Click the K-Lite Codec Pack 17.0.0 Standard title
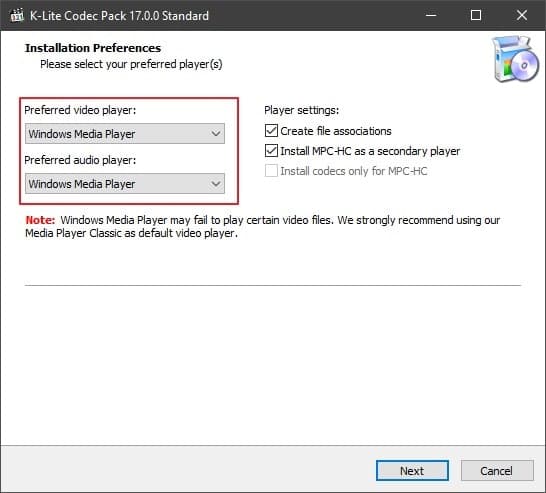This screenshot has width=546, height=493. click(119, 16)
